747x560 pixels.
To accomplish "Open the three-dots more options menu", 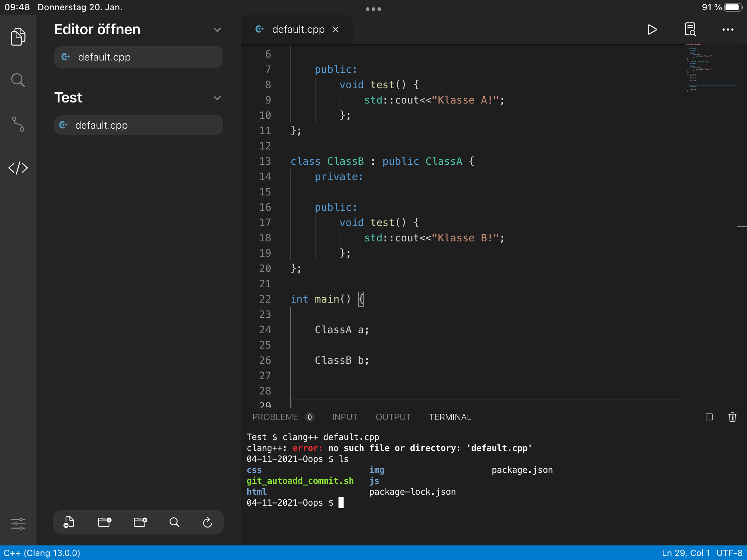I will [728, 30].
